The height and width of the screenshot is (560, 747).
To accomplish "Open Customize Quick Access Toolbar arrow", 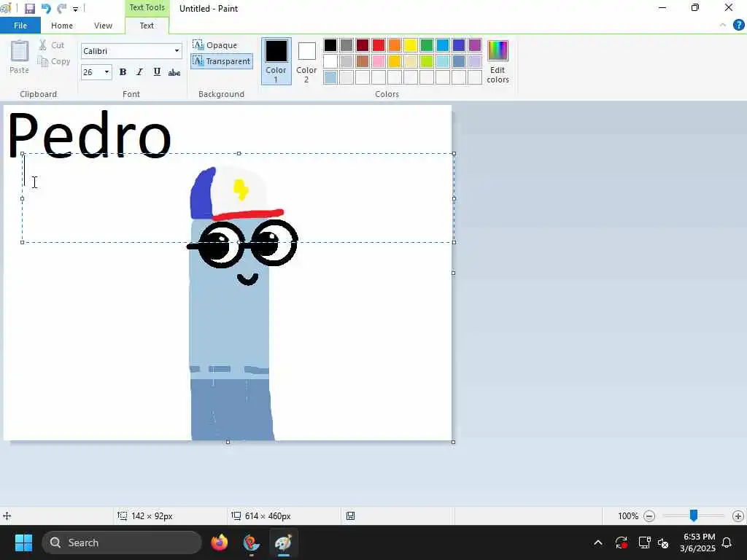I will coord(75,9).
